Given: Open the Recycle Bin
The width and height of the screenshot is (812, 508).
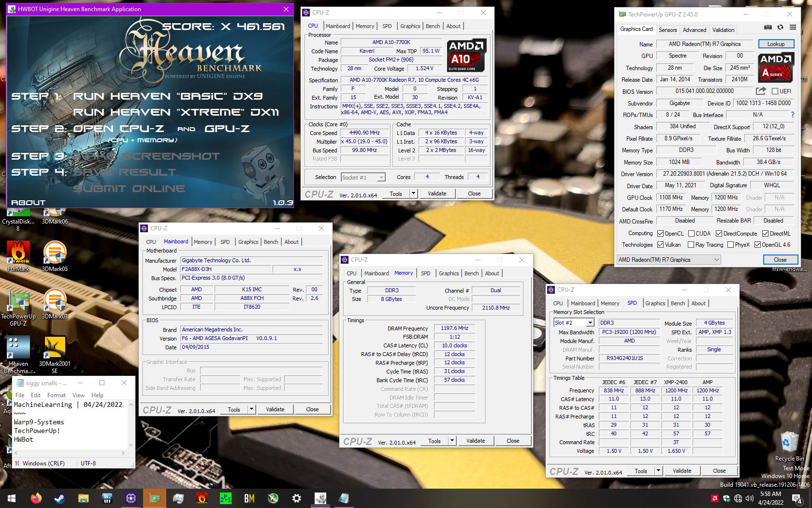Looking at the screenshot, I should click(789, 446).
